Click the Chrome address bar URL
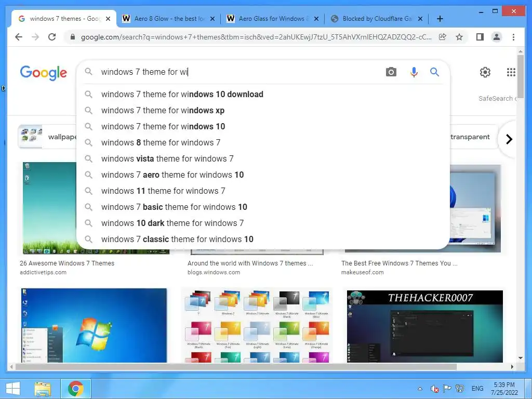532x399 pixels. tap(256, 37)
